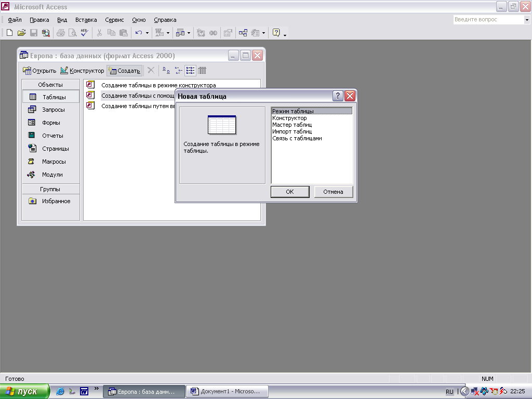Expand the Office Links dropdown arrow

coord(168,33)
